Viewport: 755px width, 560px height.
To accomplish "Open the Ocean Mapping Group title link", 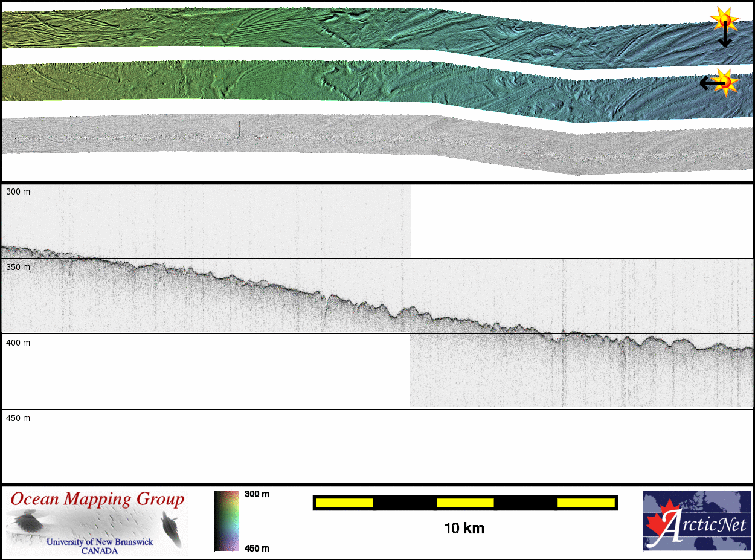I will tap(97, 500).
